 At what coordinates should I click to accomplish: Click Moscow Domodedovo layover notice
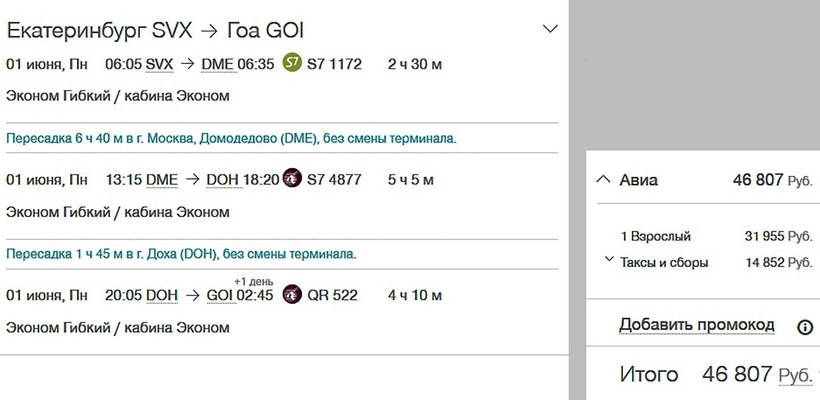231,138
